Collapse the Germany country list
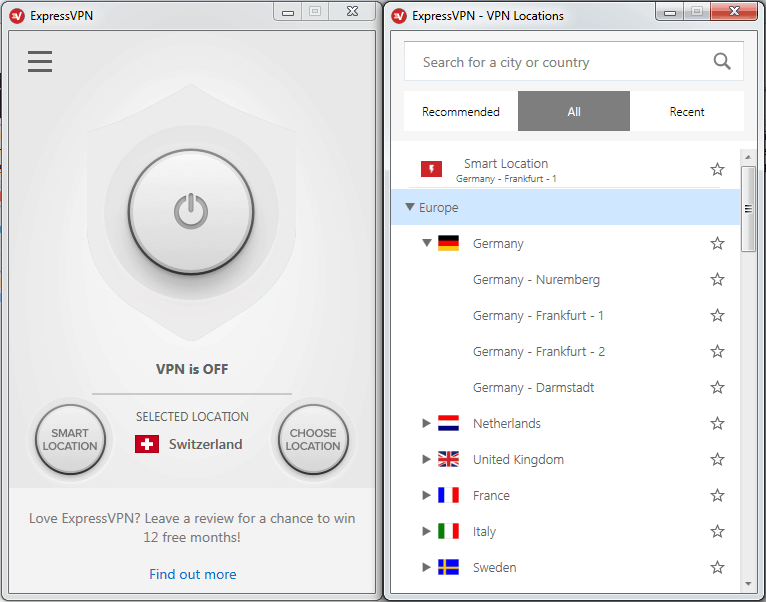The width and height of the screenshot is (766, 602). (426, 243)
